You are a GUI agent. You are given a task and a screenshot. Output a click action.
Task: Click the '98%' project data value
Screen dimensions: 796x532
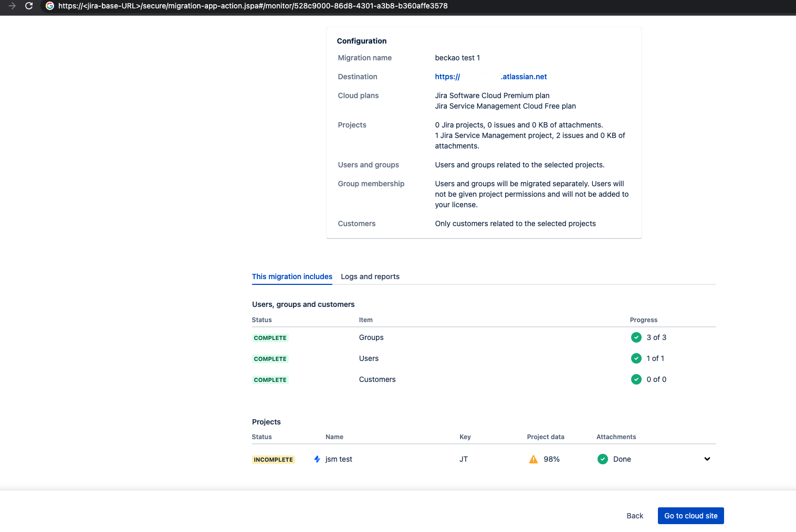click(552, 459)
